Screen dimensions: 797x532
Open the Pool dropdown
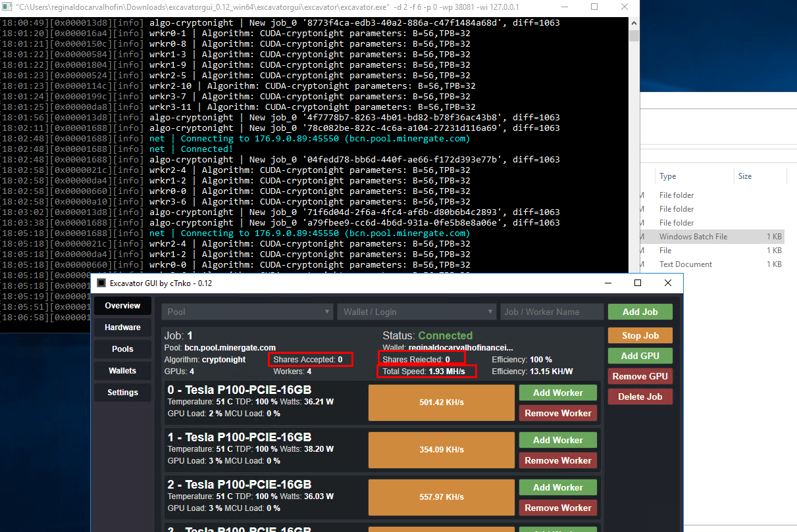pyautogui.click(x=247, y=311)
